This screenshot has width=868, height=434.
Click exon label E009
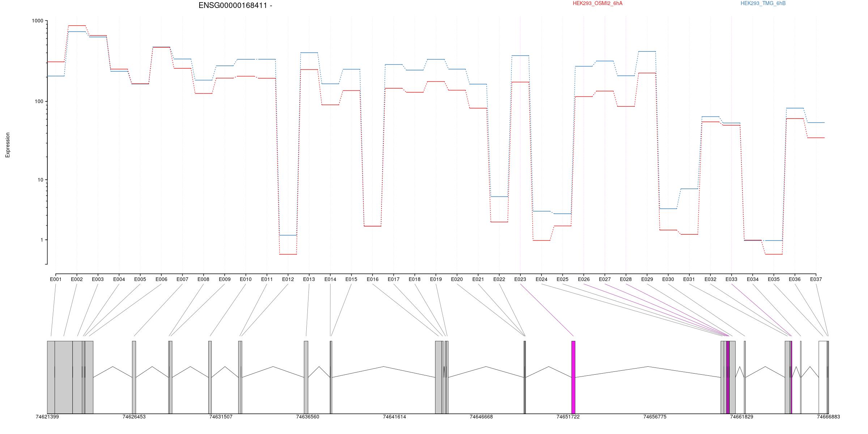(x=225, y=279)
